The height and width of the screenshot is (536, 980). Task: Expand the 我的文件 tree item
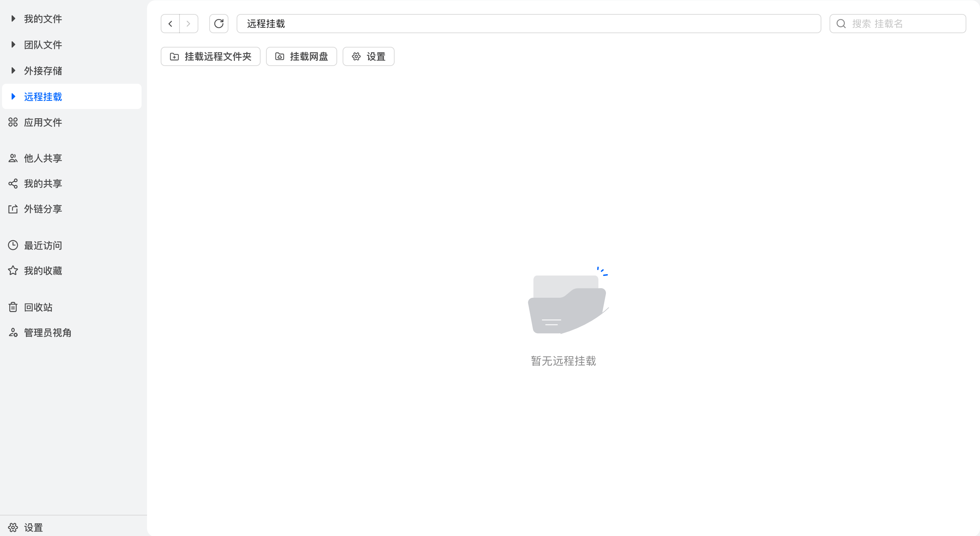pyautogui.click(x=13, y=18)
